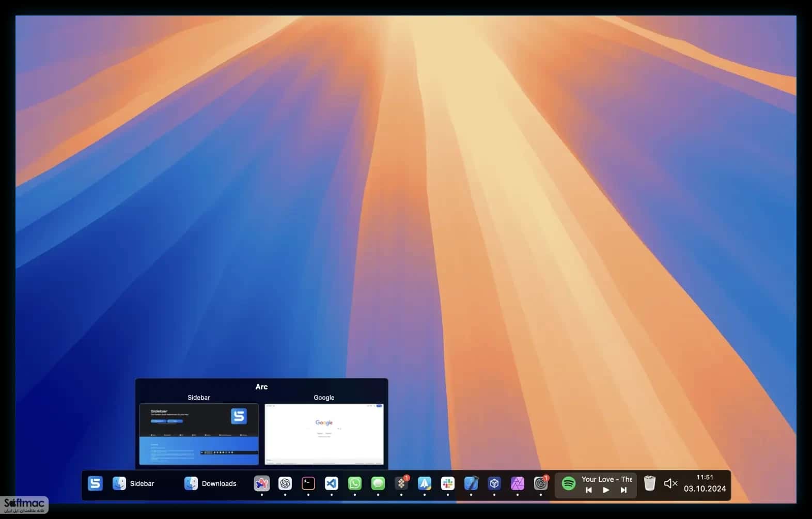Open the Downloads folder in the dock
The image size is (812, 519).
210,483
